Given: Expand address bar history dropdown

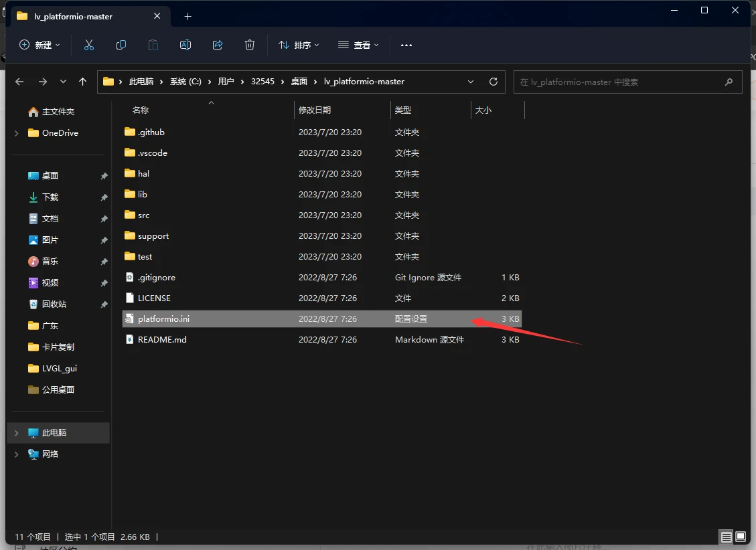Looking at the screenshot, I should tap(471, 82).
